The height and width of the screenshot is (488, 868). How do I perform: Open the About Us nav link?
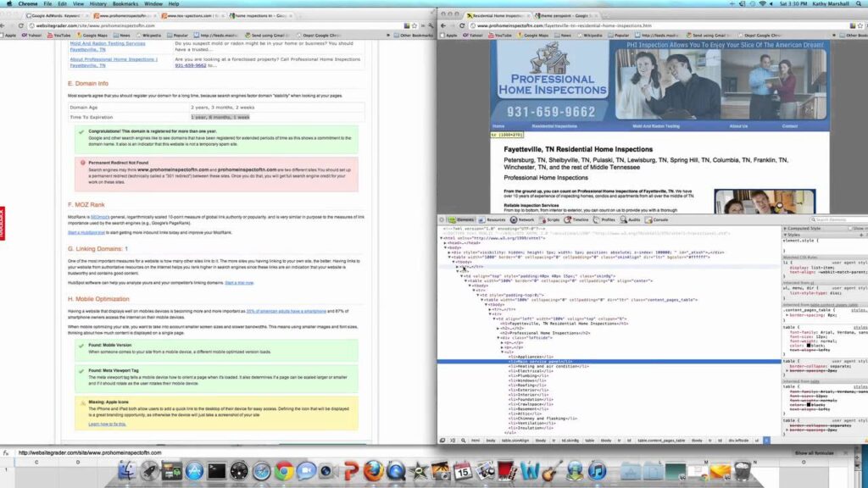[x=738, y=126]
